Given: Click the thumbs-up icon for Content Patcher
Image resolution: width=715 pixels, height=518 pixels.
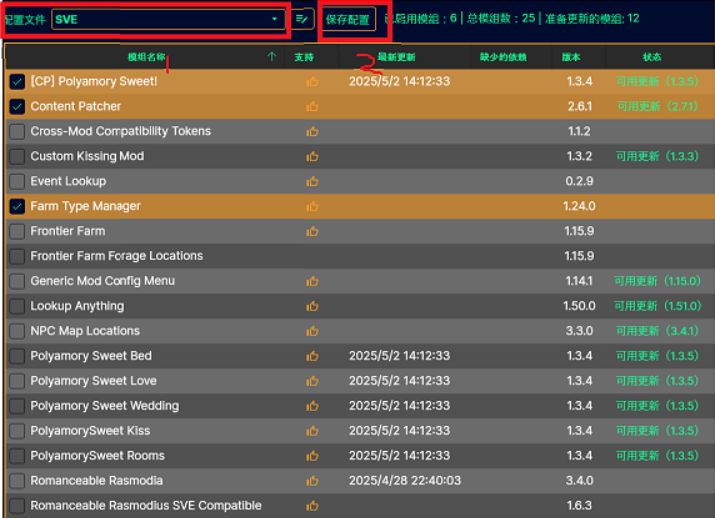Looking at the screenshot, I should tap(312, 106).
